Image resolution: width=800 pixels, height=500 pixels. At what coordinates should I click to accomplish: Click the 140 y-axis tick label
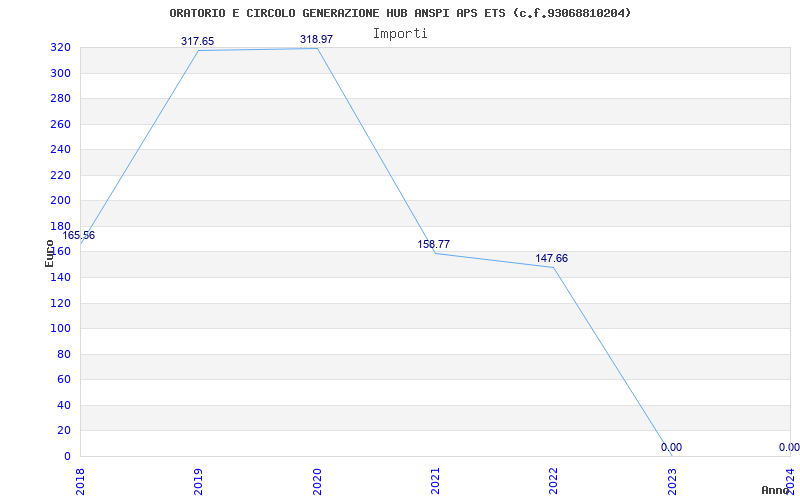pos(60,278)
